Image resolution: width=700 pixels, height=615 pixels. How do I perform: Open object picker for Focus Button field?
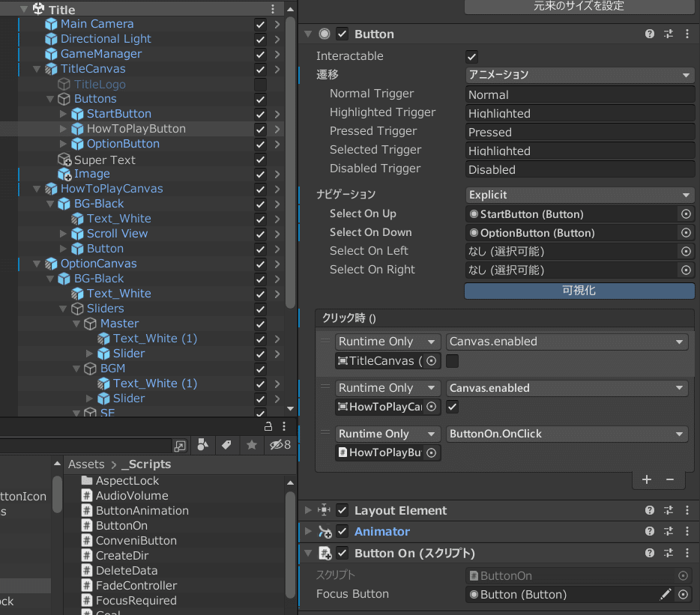(683, 595)
